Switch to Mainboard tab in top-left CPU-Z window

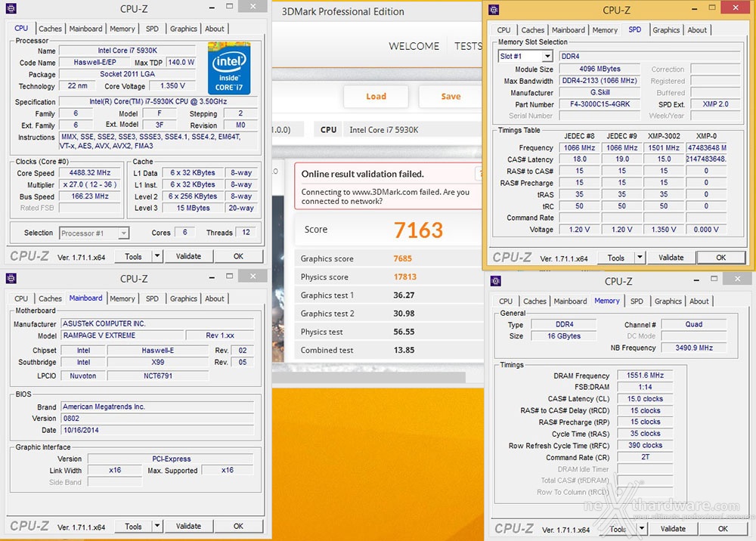point(86,29)
